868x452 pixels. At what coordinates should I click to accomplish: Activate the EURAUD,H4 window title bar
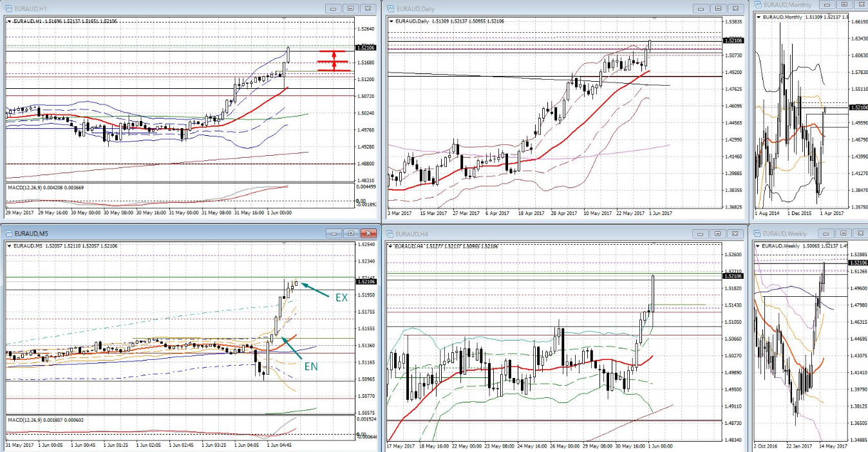click(x=547, y=233)
